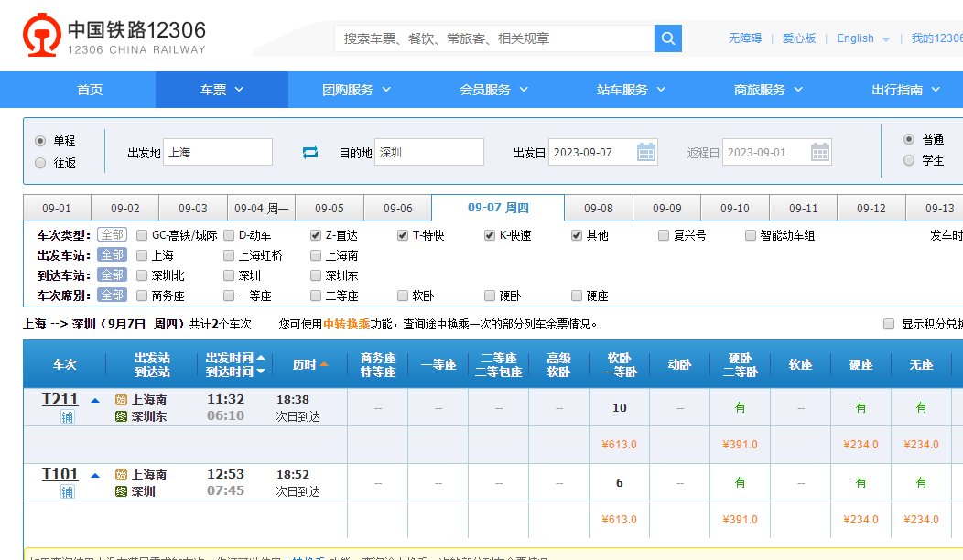
Task: Open the T211 train number link
Action: (60, 400)
